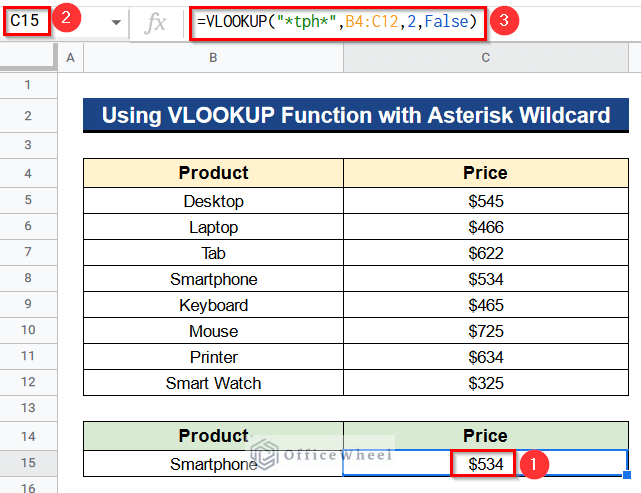The width and height of the screenshot is (641, 493).
Task: Click the Name box showing C15
Action: tap(27, 20)
